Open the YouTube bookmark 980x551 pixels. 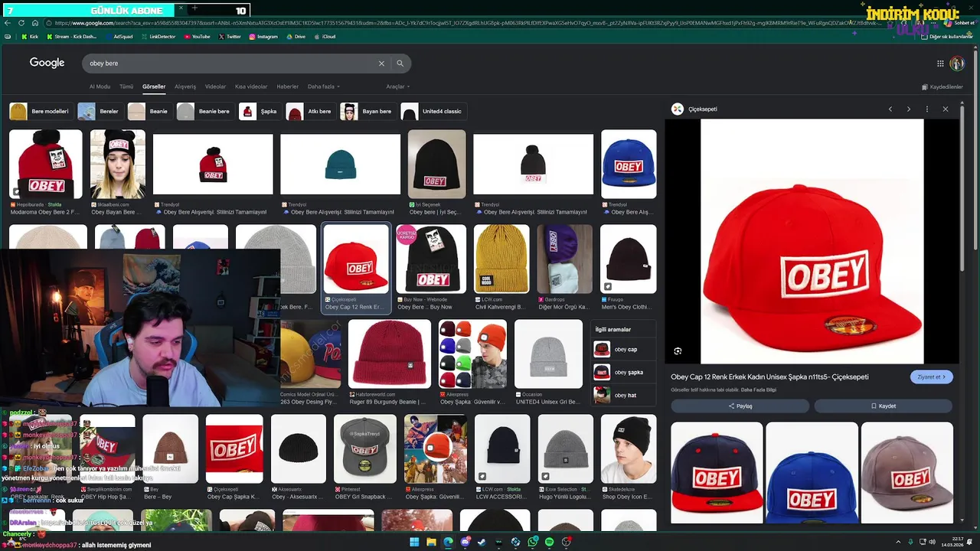[196, 37]
